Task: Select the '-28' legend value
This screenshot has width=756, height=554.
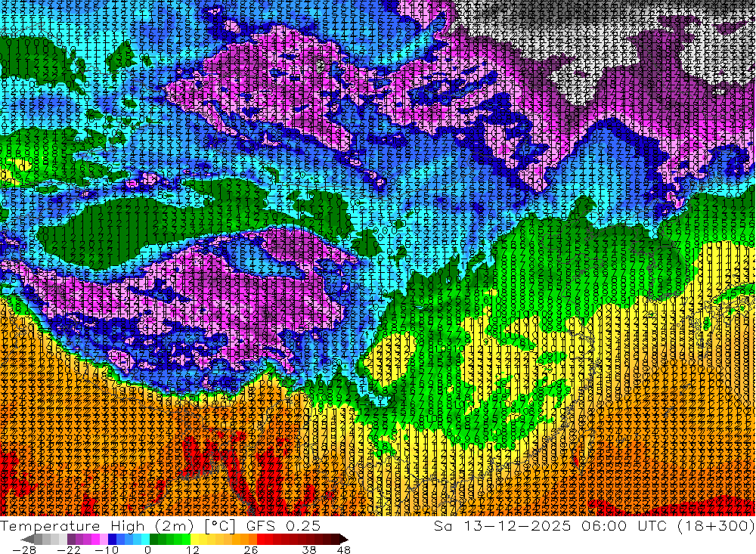Action: click(23, 549)
